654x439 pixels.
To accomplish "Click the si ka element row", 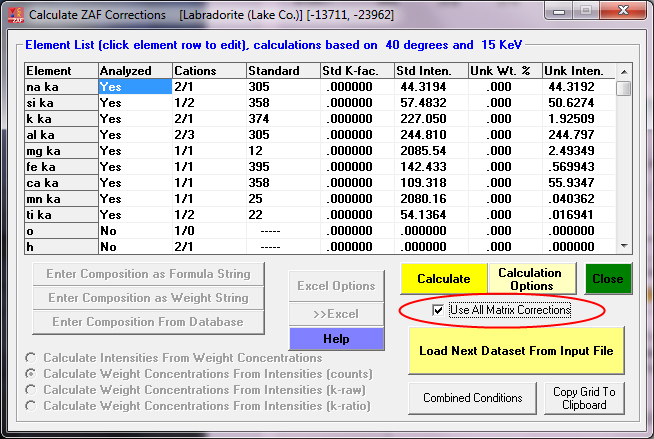I will (x=60, y=103).
